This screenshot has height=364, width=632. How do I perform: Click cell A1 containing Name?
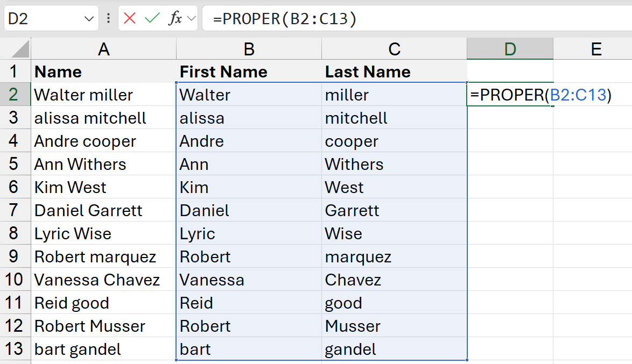[x=104, y=72]
